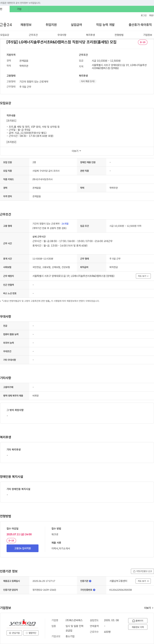Open the 실업급여 menu

(76, 25)
